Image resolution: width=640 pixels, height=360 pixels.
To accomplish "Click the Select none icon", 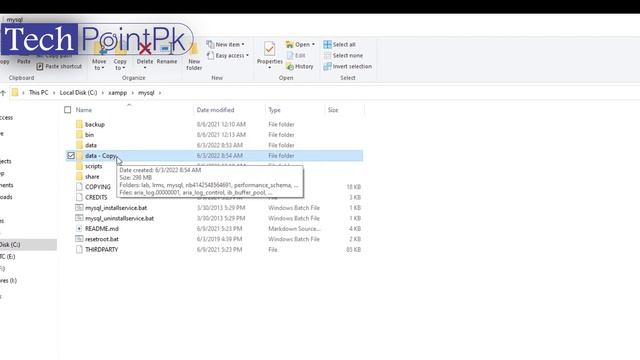I will [x=327, y=56].
